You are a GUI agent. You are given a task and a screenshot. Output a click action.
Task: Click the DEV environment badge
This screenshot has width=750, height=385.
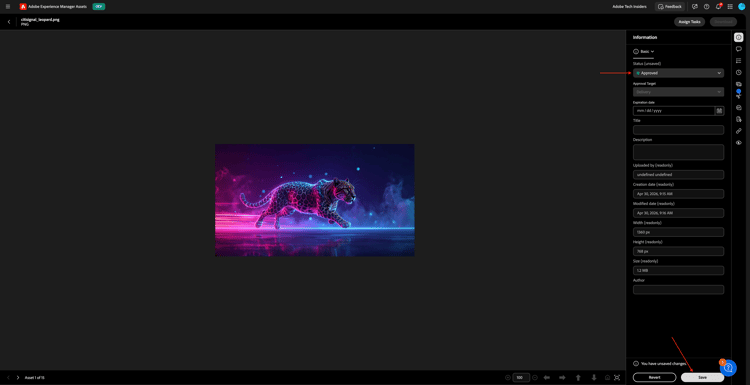pyautogui.click(x=99, y=7)
